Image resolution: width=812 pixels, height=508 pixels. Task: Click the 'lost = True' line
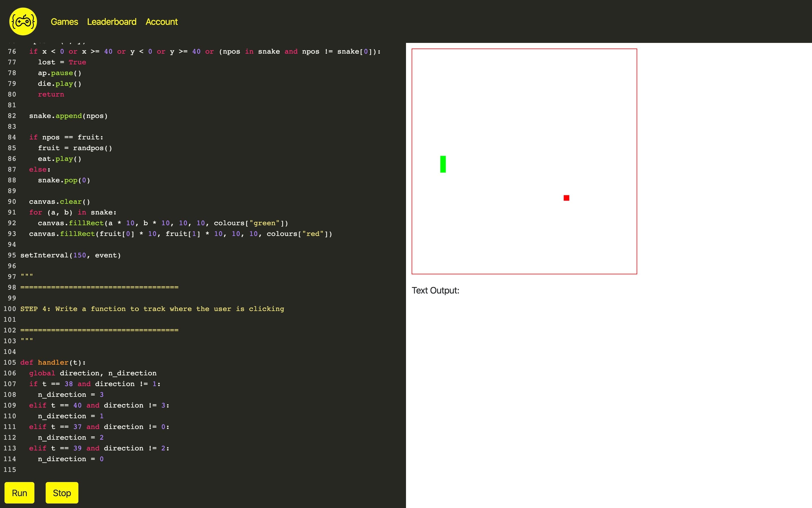(x=62, y=62)
